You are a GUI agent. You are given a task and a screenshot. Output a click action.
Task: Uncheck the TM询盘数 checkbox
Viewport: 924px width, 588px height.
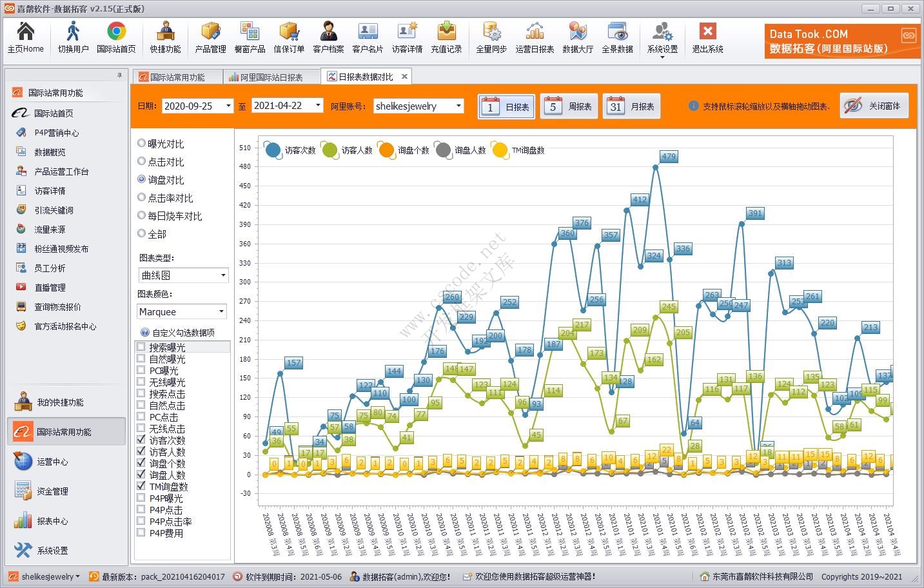[x=141, y=486]
